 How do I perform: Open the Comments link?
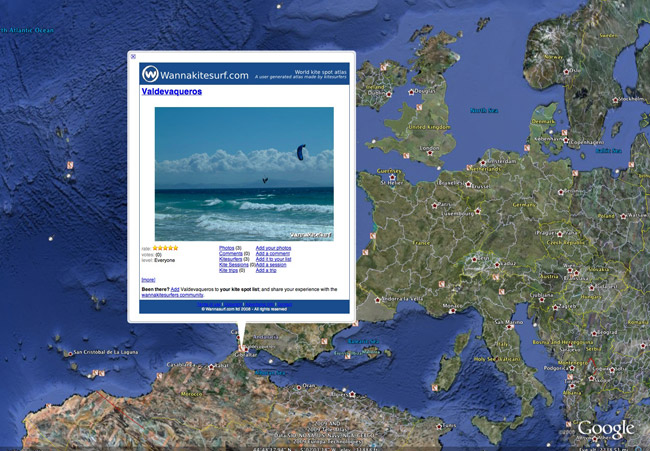(x=230, y=253)
